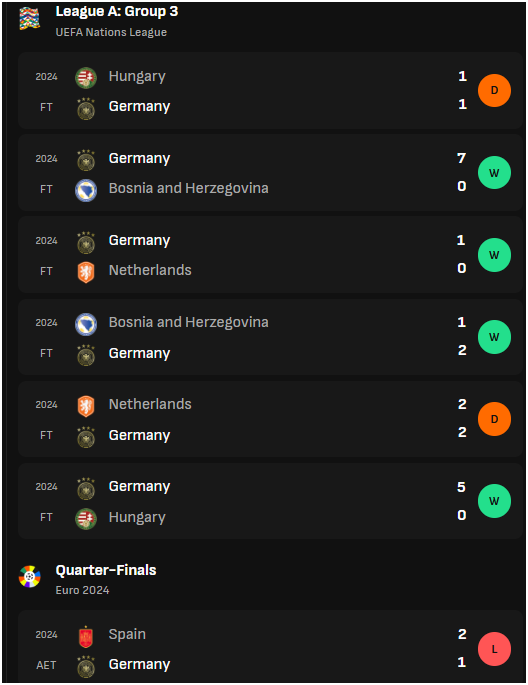This screenshot has width=528, height=685.
Task: Click the Spain crest in quarter-final match
Action: click(86, 636)
